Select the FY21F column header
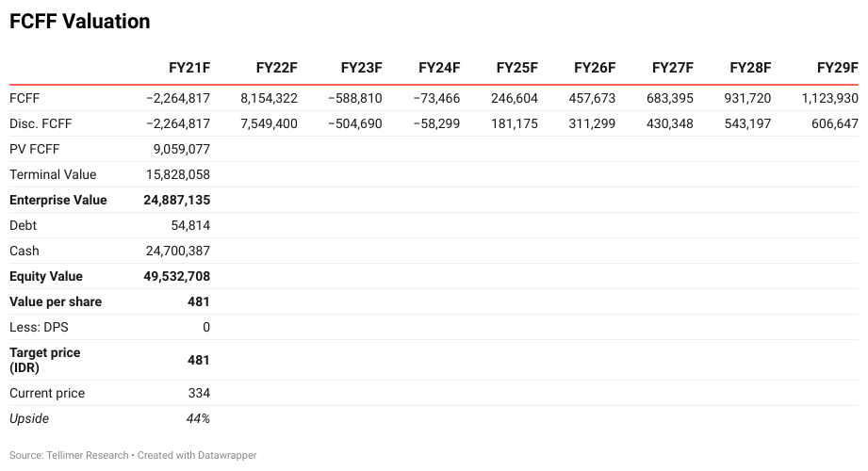Viewport: 868px width, 471px height. tap(189, 68)
